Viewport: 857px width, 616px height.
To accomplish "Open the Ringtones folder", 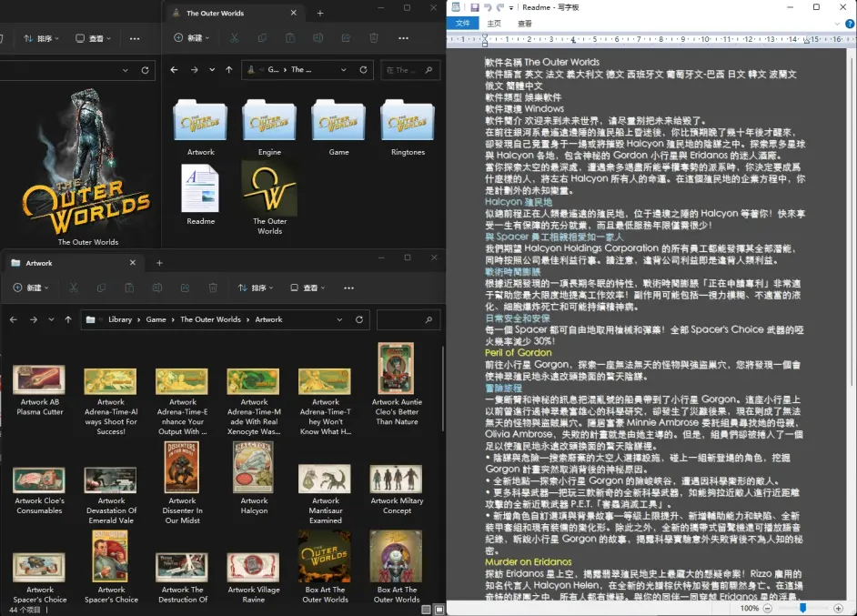I will (408, 120).
